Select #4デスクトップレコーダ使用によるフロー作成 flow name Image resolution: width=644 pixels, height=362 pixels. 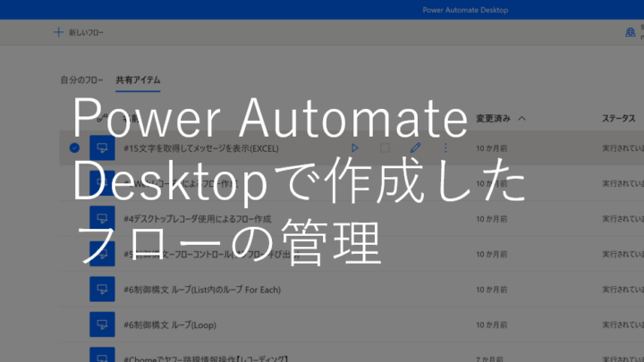198,219
